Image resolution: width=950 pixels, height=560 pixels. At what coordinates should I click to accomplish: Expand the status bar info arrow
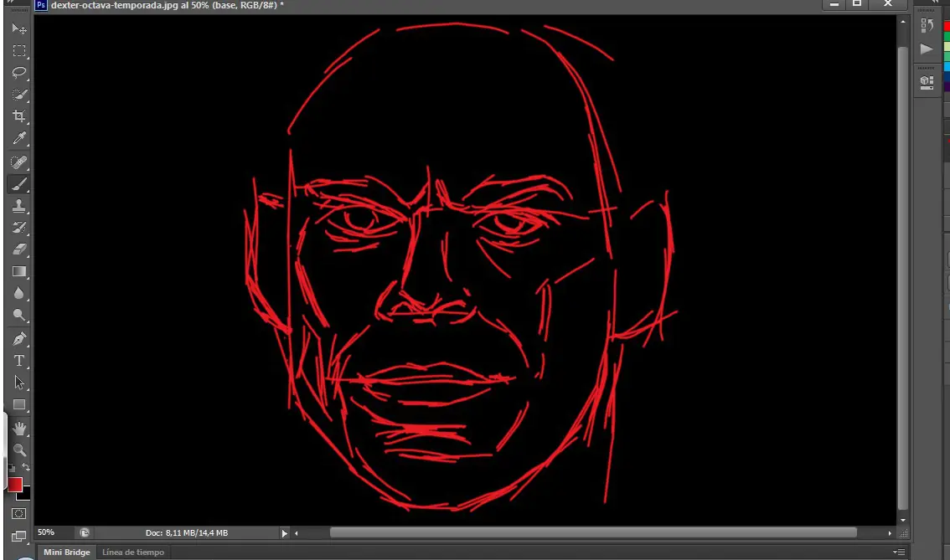(x=284, y=533)
